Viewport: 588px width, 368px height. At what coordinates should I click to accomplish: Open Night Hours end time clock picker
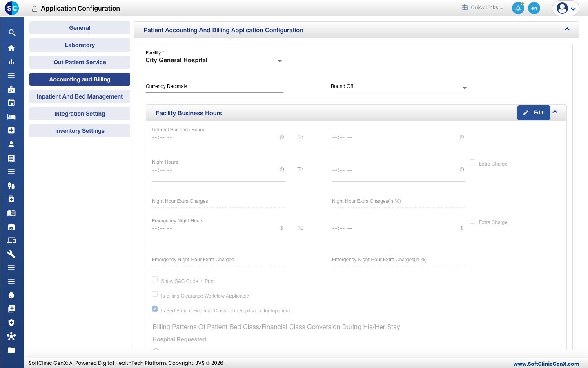click(x=462, y=169)
